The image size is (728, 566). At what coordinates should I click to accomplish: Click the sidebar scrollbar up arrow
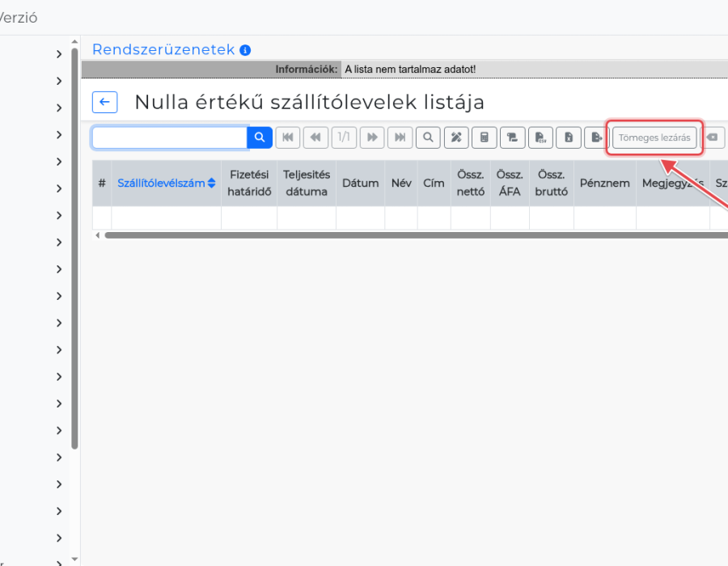click(x=74, y=42)
